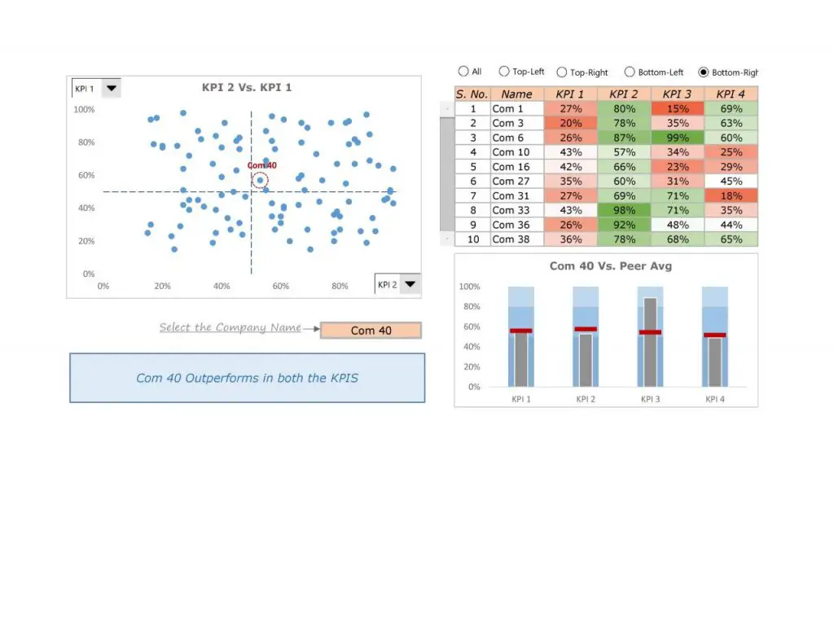
Task: Select the "Top-Left" quadrant filter
Action: (503, 71)
